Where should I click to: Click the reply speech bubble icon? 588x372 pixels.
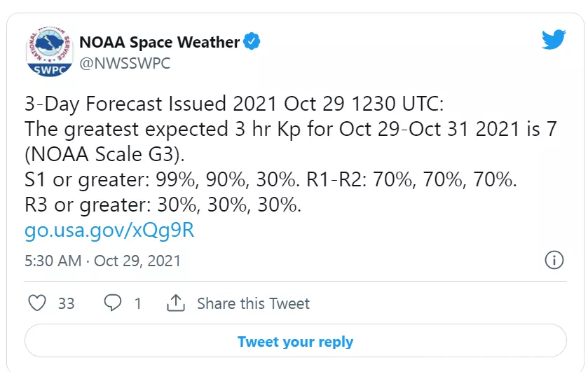112,303
